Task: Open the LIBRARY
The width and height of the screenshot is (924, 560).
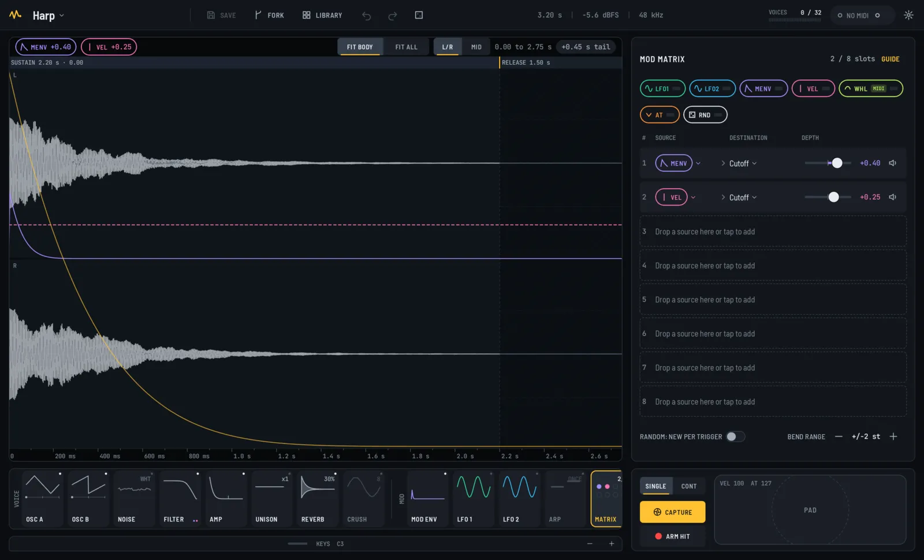Action: (322, 16)
